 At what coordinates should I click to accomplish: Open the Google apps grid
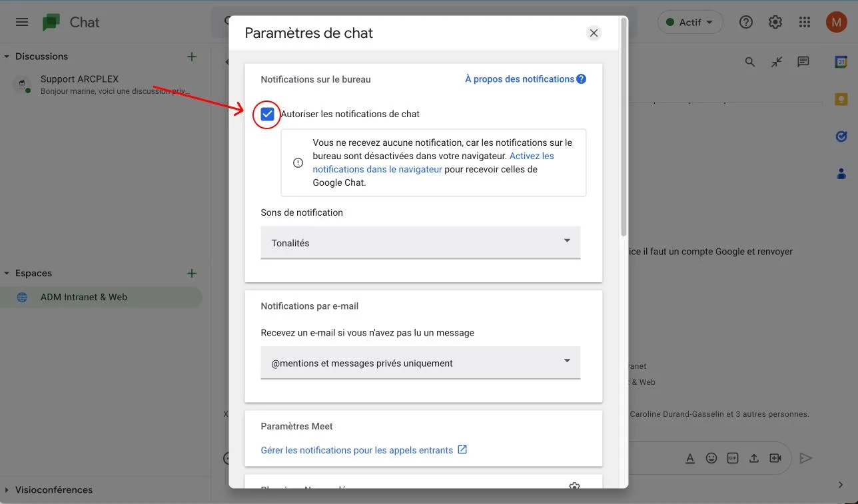(x=805, y=22)
